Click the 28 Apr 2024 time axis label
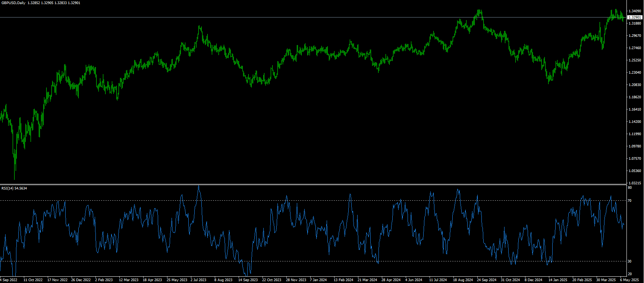 point(391,280)
